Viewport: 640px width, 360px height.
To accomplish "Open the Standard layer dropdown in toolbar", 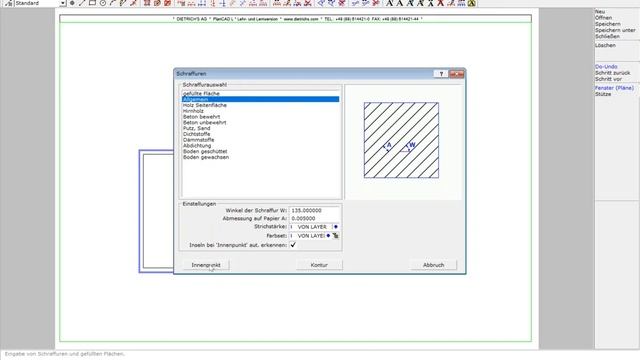I will [x=63, y=3].
